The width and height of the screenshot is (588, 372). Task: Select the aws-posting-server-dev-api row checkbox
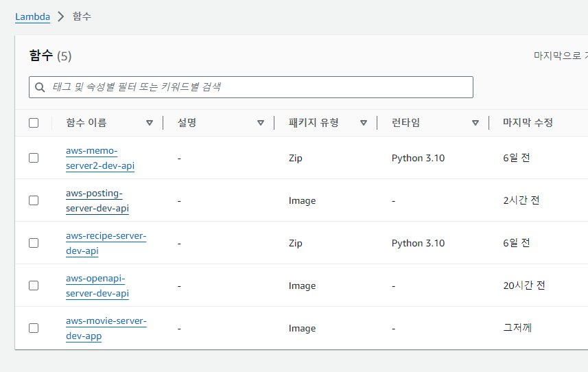(34, 200)
